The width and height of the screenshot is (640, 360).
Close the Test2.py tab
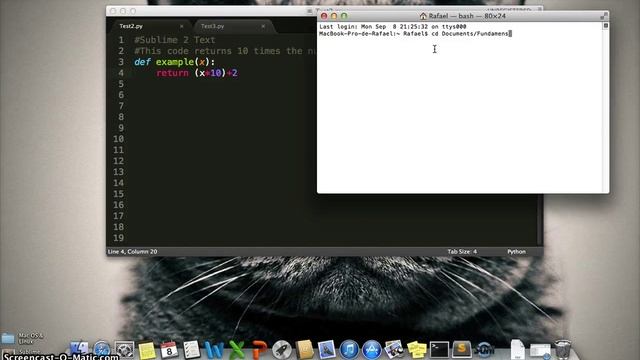coord(182,26)
